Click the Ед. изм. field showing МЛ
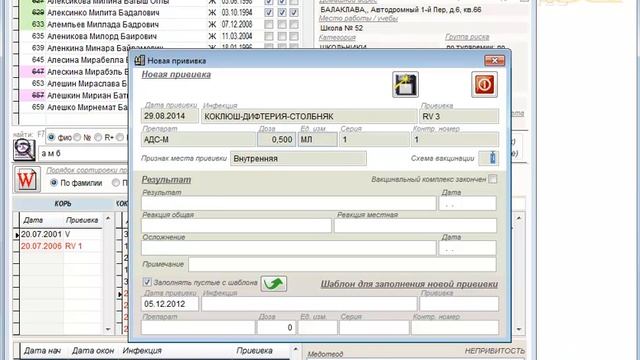 (318, 140)
